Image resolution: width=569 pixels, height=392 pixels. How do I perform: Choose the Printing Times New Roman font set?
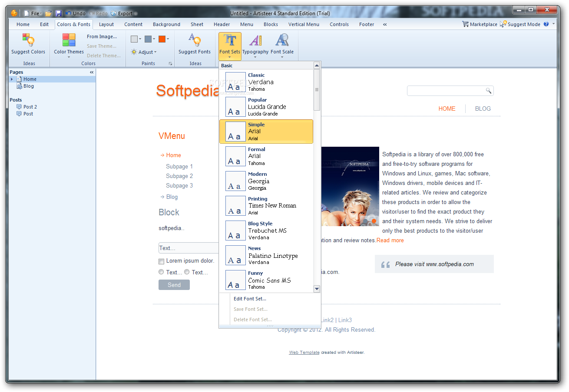(266, 206)
